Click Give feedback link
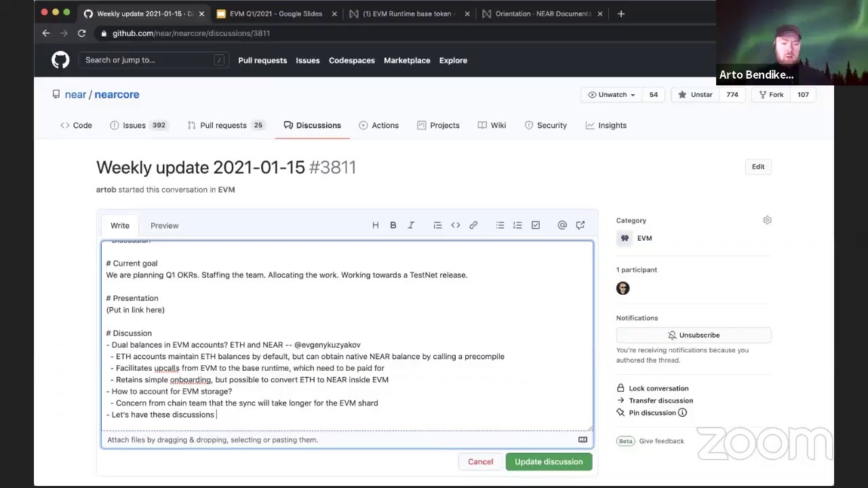This screenshot has width=868, height=488. (x=661, y=441)
